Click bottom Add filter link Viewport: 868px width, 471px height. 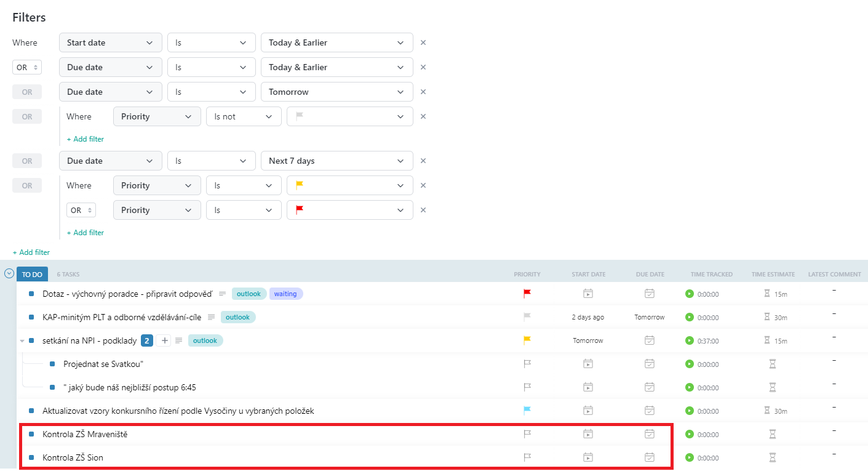pos(31,252)
